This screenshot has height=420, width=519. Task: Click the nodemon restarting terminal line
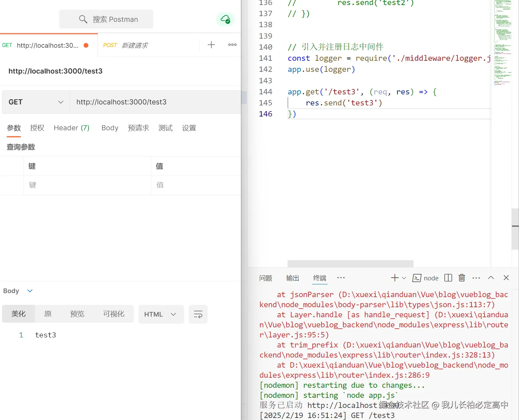pos(342,385)
